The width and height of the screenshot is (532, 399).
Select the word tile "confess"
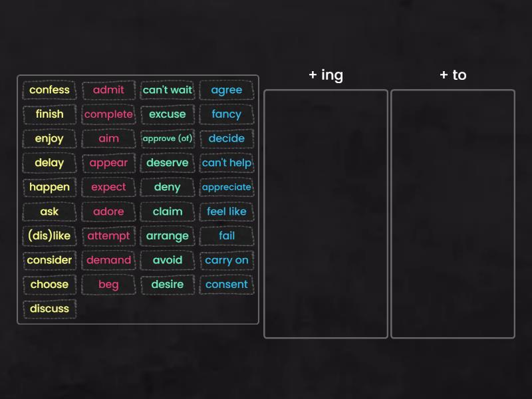[49, 90]
